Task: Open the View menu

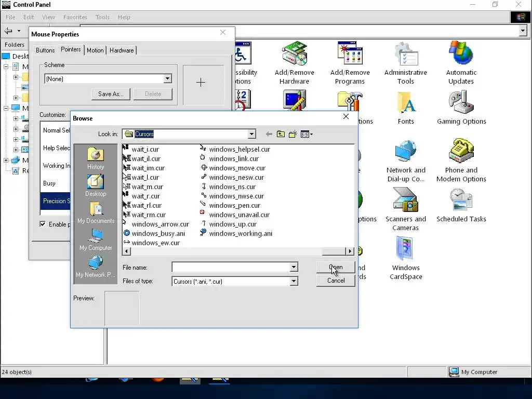Action: 48,17
